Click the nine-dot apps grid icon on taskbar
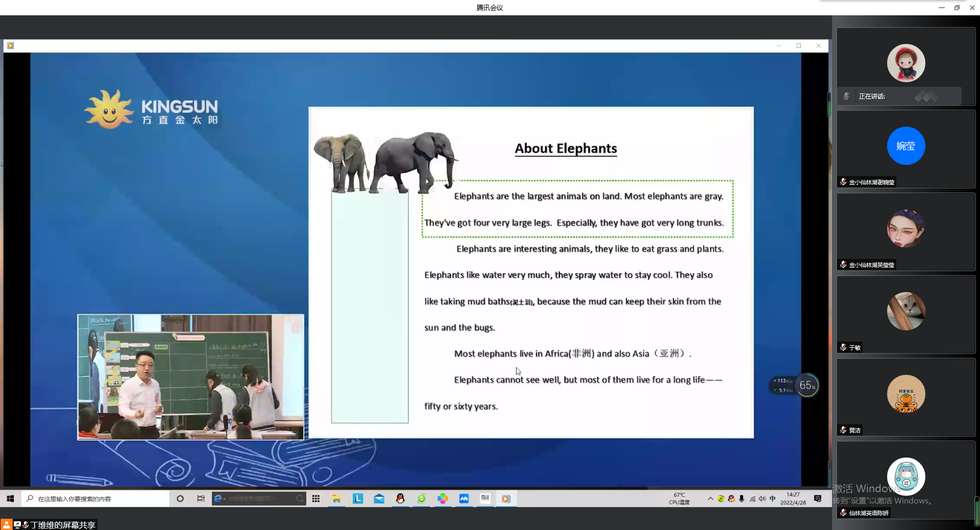 [316, 498]
